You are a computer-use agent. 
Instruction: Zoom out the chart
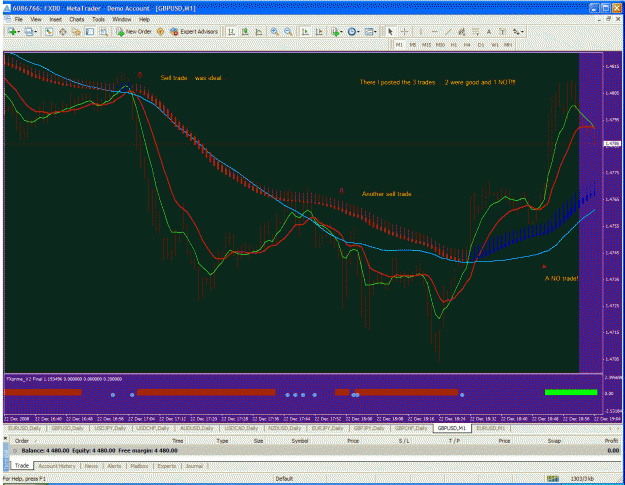tap(288, 32)
